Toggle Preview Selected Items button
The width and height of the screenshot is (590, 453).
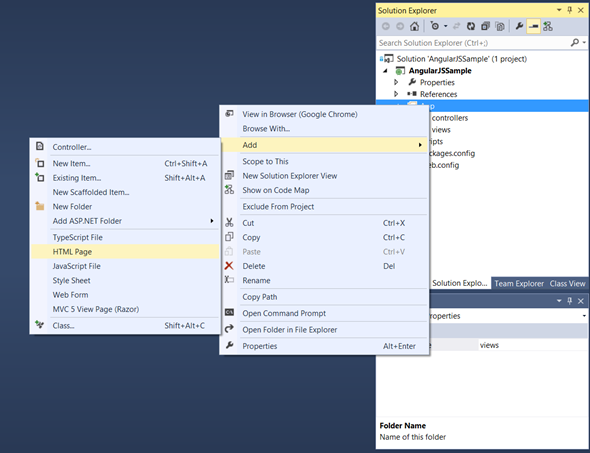[534, 26]
